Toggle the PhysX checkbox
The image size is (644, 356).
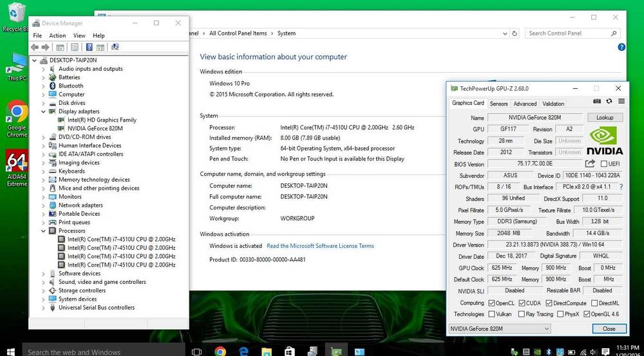point(561,314)
